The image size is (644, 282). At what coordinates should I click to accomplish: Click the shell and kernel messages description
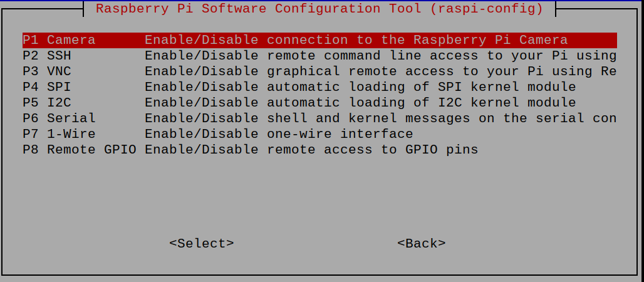click(380, 118)
